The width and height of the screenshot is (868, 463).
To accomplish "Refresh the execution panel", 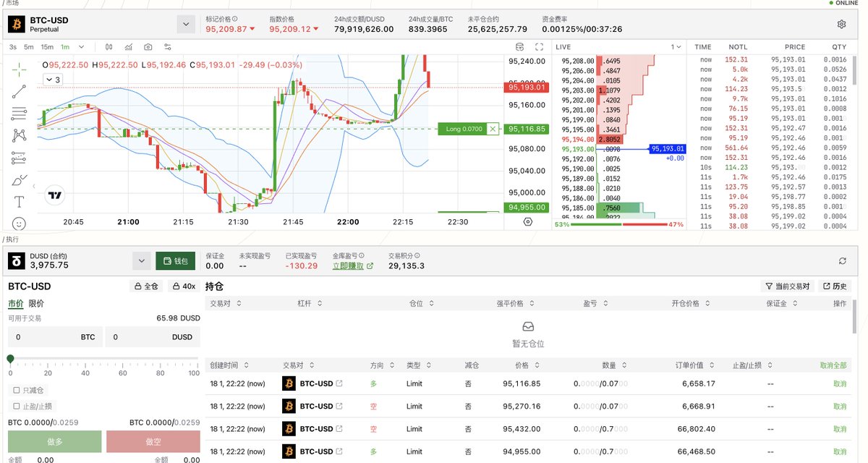I will tap(842, 260).
